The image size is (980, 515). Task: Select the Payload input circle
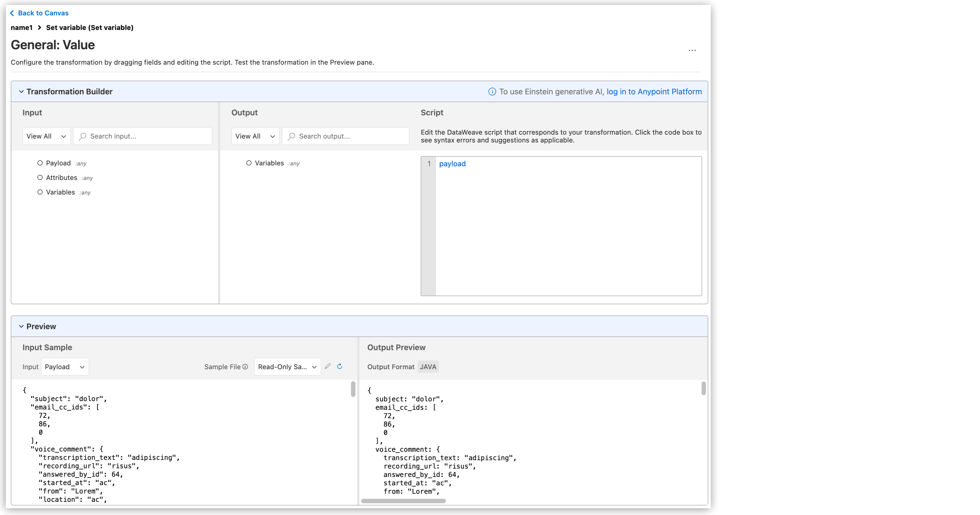tap(40, 163)
